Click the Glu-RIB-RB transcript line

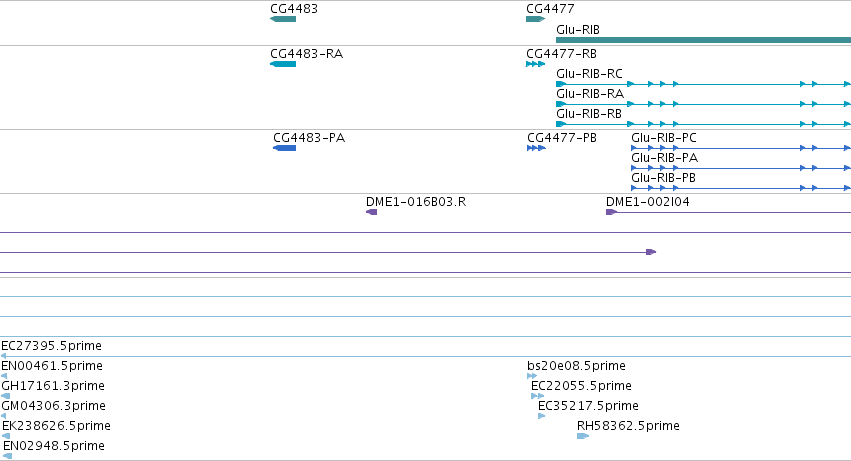[x=703, y=124]
